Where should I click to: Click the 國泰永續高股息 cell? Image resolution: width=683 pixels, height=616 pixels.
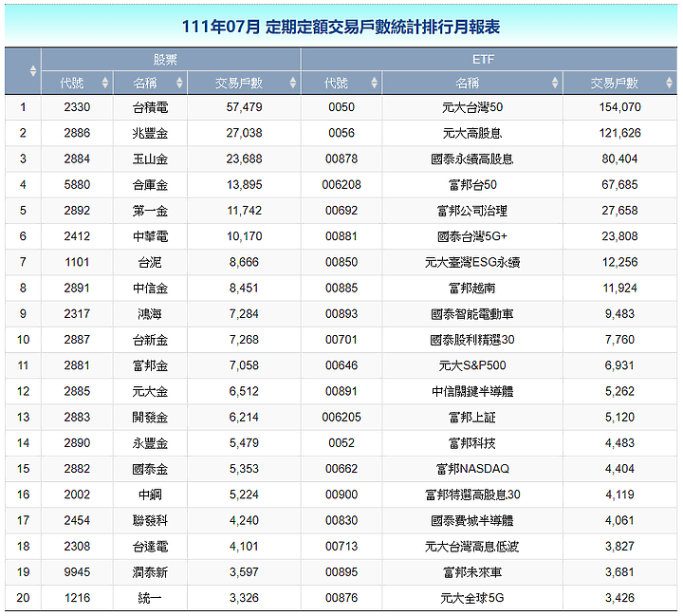tap(472, 159)
